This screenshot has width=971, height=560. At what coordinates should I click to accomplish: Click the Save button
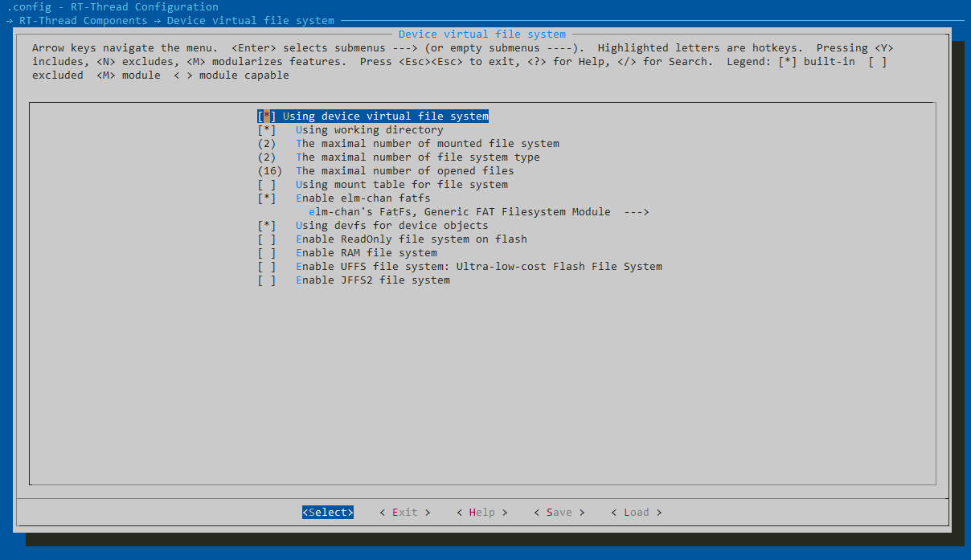(559, 513)
